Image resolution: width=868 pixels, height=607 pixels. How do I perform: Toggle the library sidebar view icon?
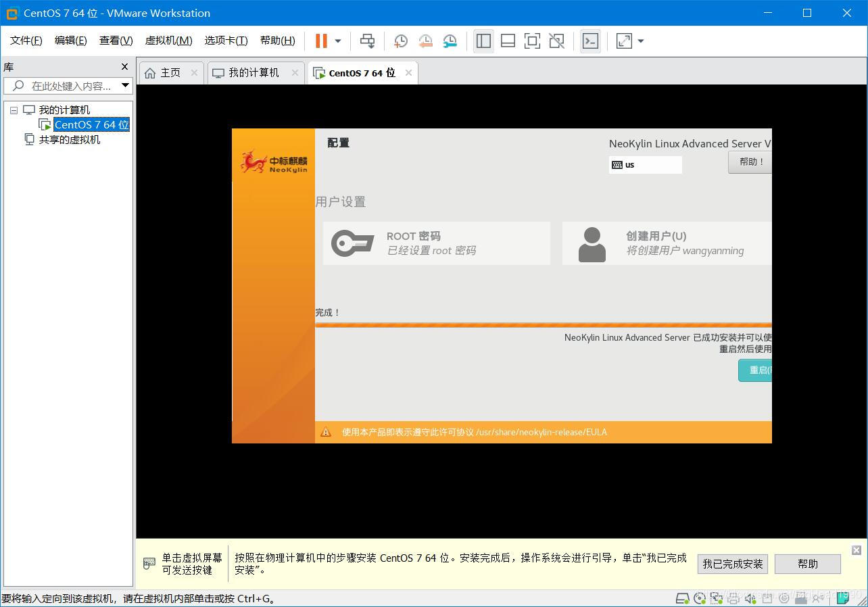(x=483, y=41)
